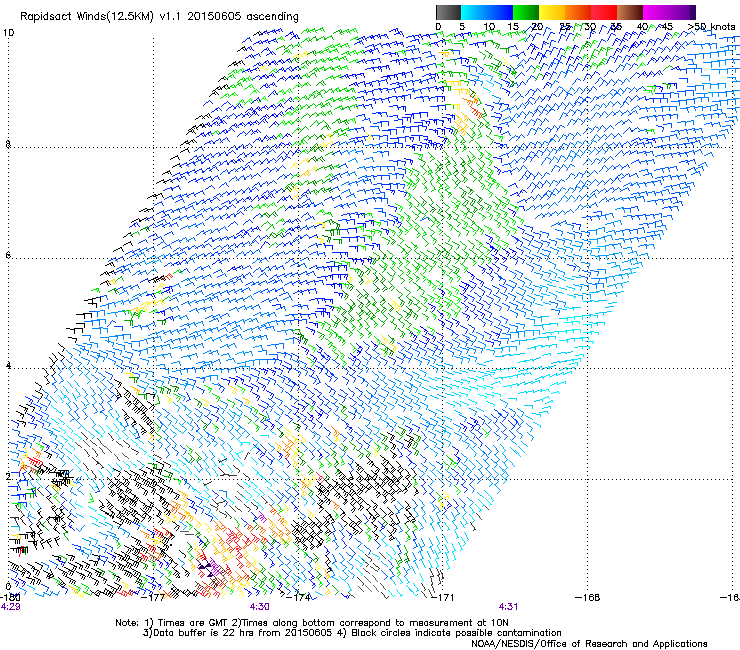This screenshot has height=650, width=740.
Task: Click the purple '4:29' time label
Action: (x=10, y=607)
